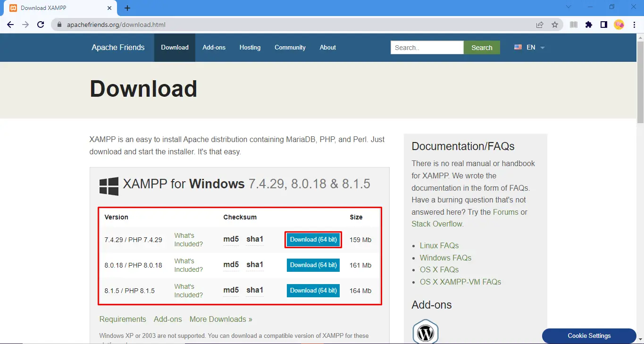
Task: Click the Windows logo beside XAMPP heading
Action: click(x=109, y=186)
